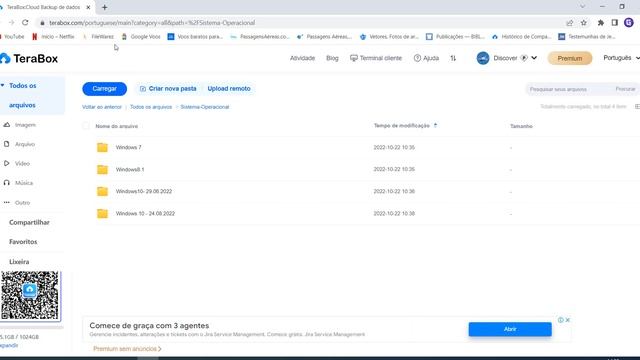
Task: Click Criar nova pasta button
Action: pos(168,89)
